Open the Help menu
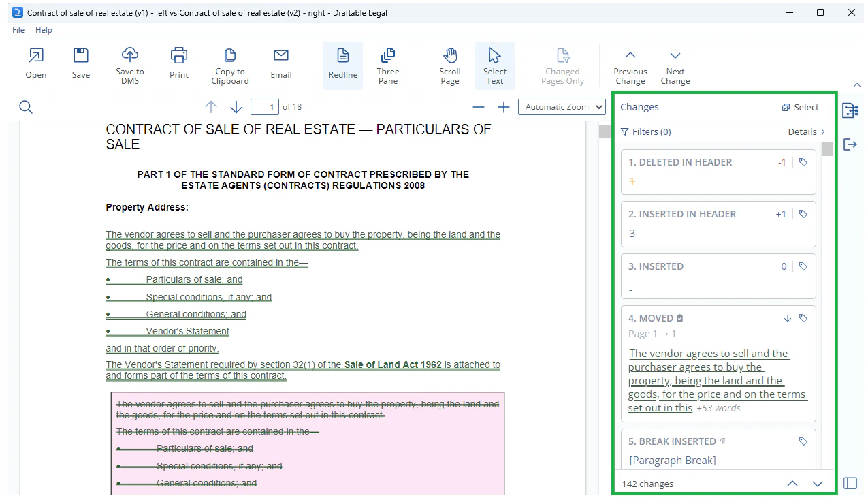The height and width of the screenshot is (498, 868). point(44,30)
